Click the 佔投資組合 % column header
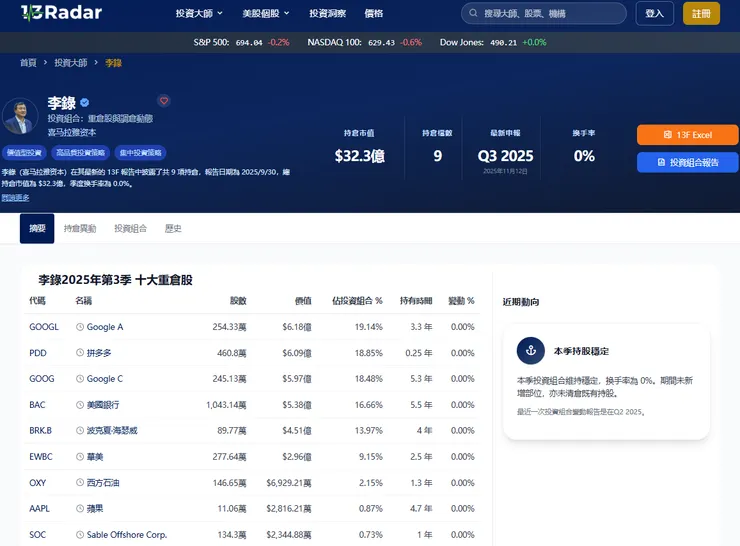This screenshot has width=740, height=546. tap(357, 301)
